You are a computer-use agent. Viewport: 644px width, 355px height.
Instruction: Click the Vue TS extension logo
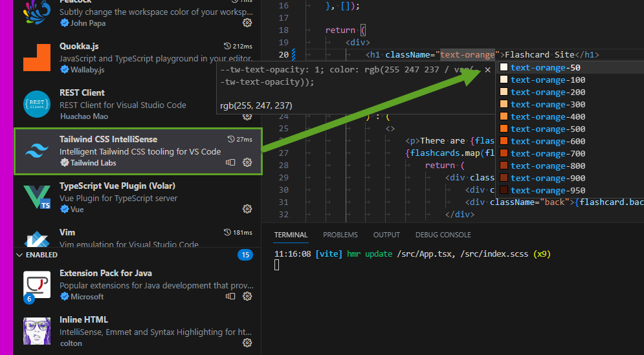(37, 197)
